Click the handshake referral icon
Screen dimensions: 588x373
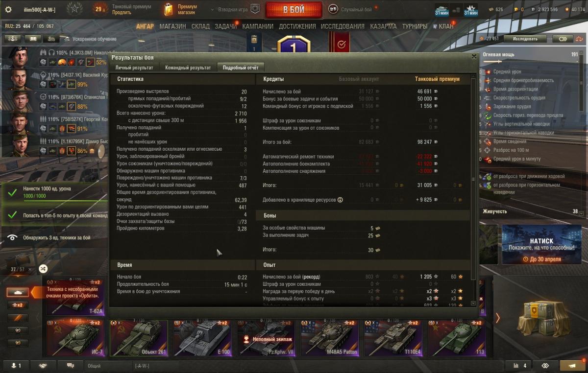pyautogui.click(x=43, y=366)
